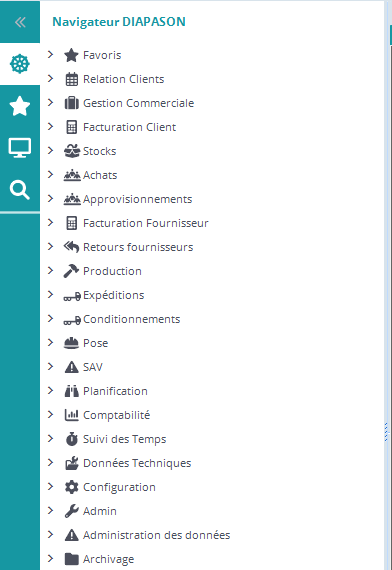Expand the Archivage node chevron
This screenshot has height=570, width=392.
[x=51, y=558]
